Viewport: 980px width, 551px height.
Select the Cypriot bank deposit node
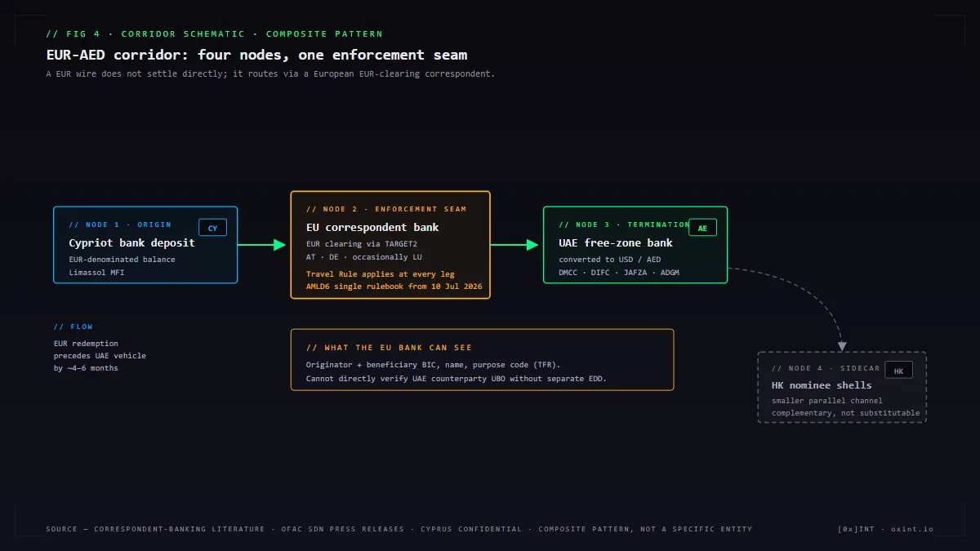(x=145, y=245)
